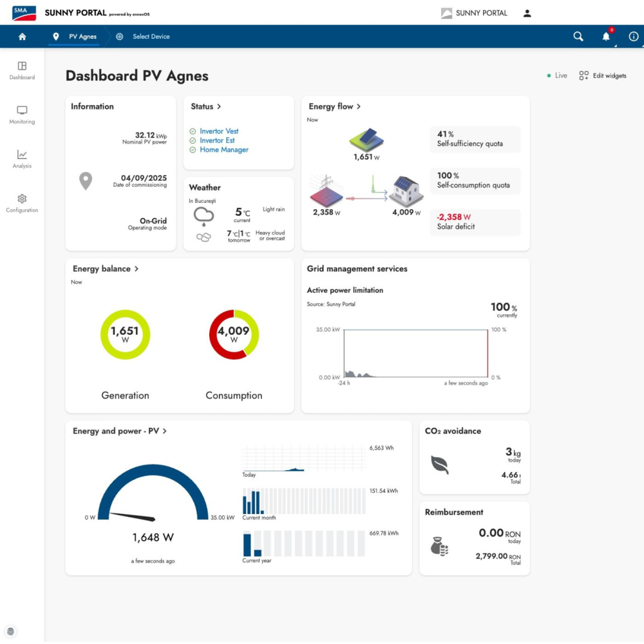Click the home icon in navigation bar
The image size is (644, 644).
pyautogui.click(x=22, y=37)
